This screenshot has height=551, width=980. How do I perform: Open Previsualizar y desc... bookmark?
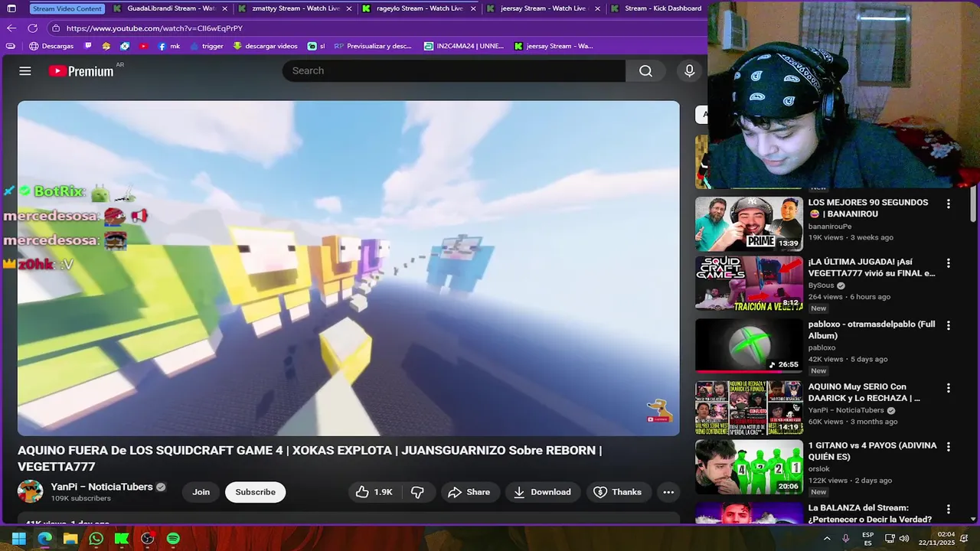[373, 46]
